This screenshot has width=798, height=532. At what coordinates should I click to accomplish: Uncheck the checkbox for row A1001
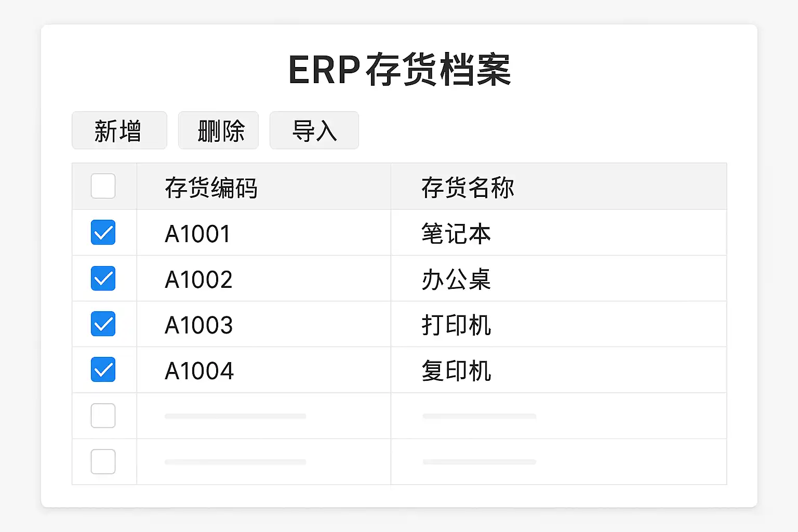103,232
